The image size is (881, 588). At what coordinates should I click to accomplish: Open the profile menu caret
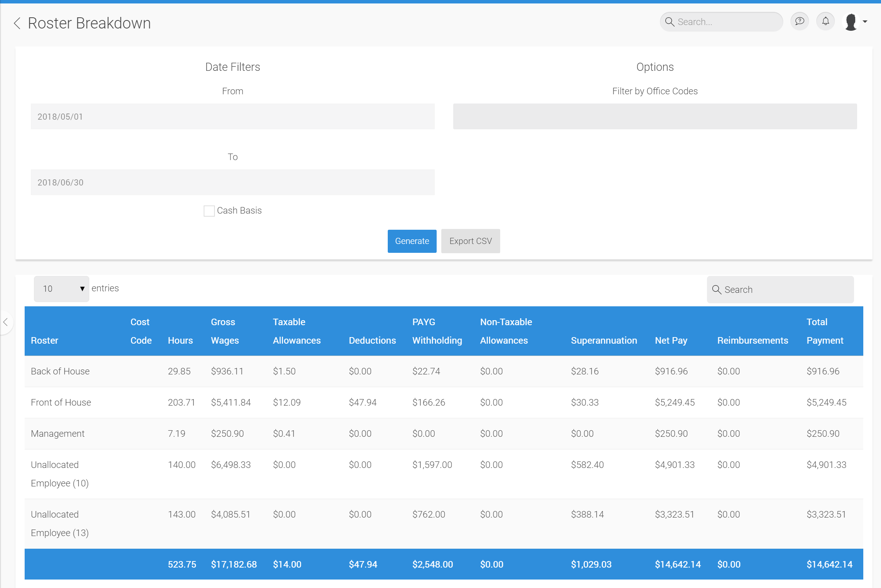865,22
